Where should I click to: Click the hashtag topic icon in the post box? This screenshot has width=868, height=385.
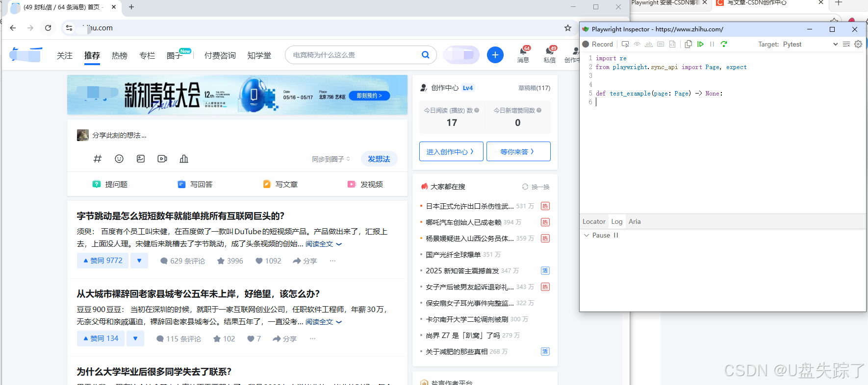point(98,159)
